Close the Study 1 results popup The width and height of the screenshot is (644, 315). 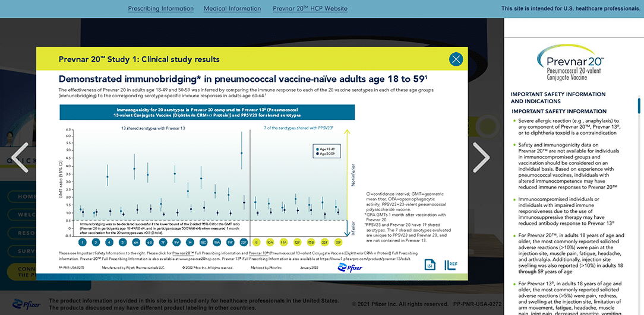456,59
